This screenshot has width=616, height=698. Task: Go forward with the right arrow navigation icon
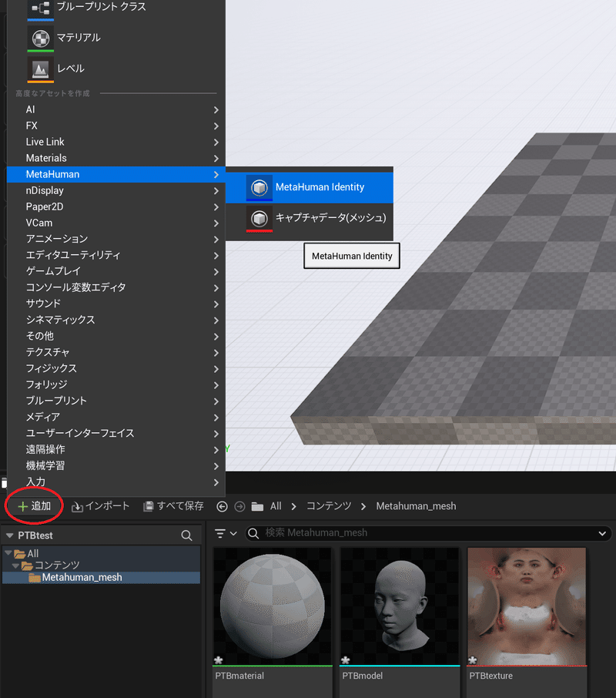click(239, 507)
